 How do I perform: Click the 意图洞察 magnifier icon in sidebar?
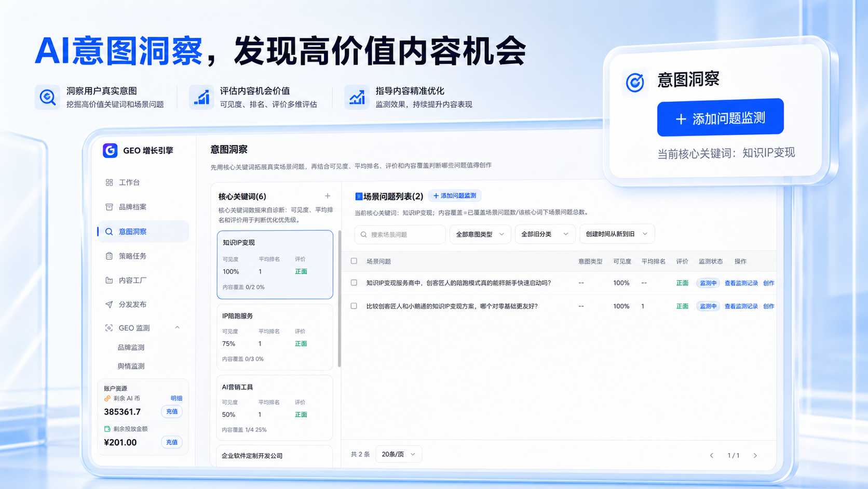109,232
